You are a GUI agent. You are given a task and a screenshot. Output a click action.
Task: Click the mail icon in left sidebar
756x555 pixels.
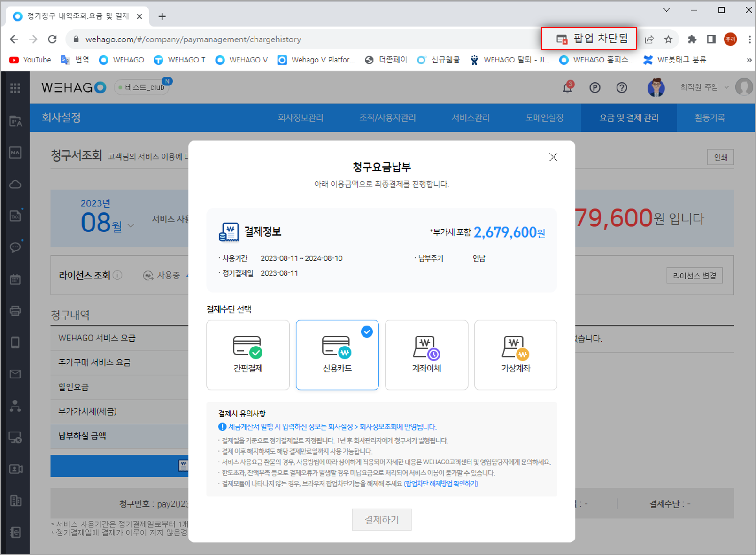(15, 374)
